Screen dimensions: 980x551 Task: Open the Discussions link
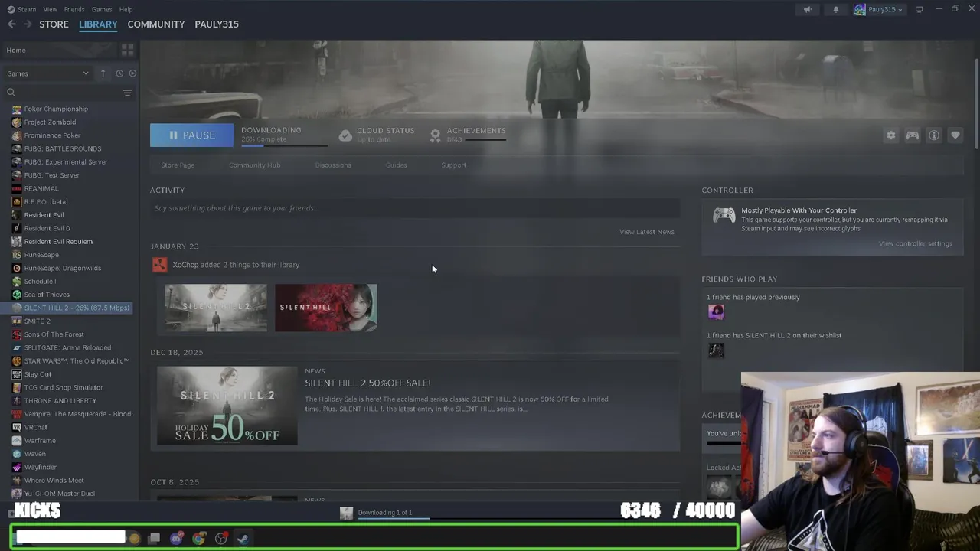(x=333, y=165)
